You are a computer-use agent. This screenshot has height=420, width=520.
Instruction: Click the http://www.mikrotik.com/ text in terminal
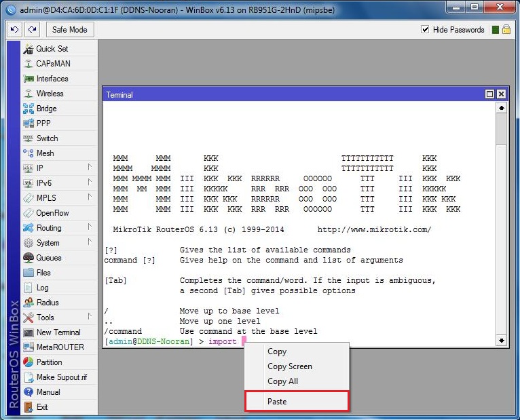[x=375, y=229]
